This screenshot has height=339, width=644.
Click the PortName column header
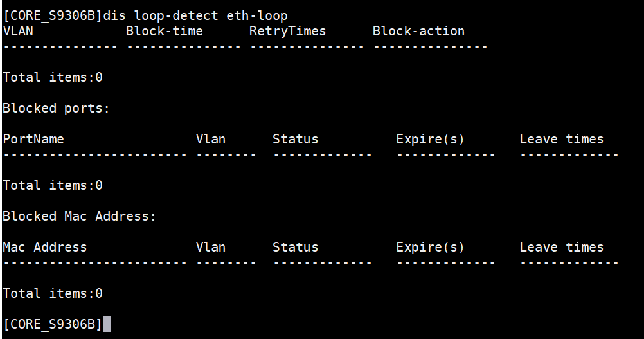click(x=33, y=140)
